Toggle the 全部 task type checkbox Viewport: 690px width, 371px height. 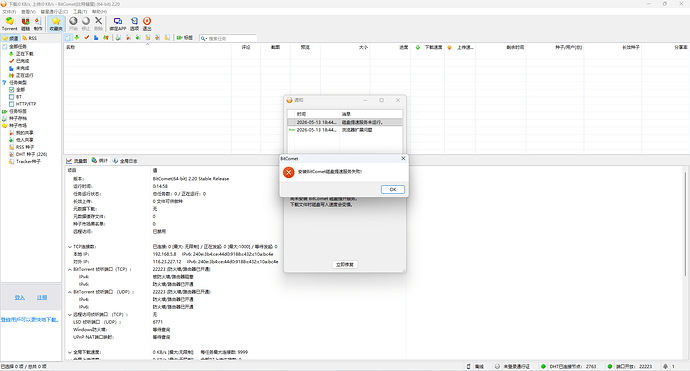point(11,89)
